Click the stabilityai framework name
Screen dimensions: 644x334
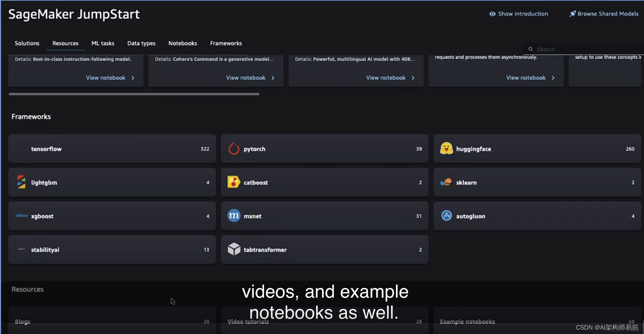click(45, 250)
